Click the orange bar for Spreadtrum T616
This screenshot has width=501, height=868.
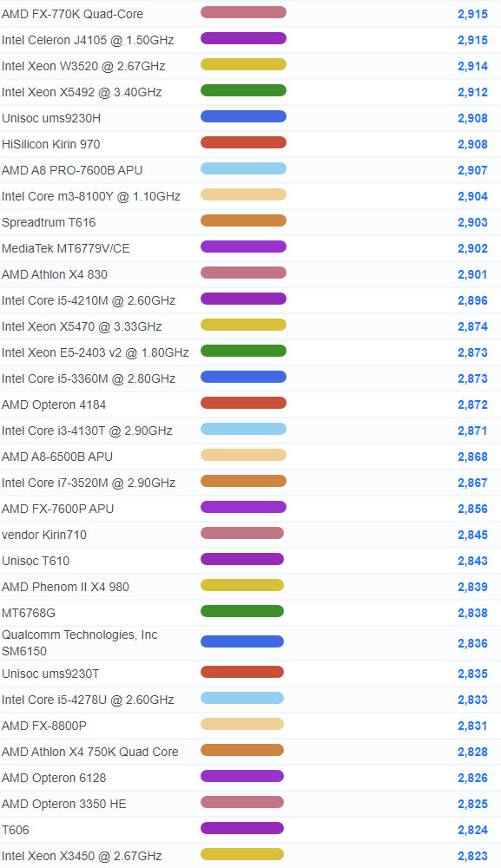tap(243, 220)
